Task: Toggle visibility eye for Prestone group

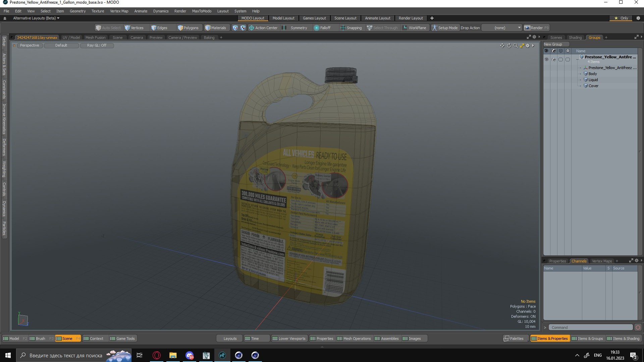Action: [546, 59]
